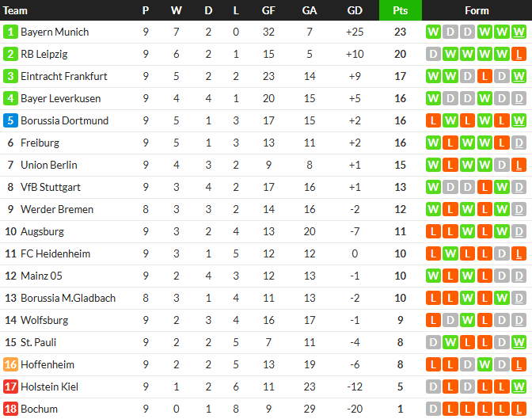Screen dimensions: 532x419
Task: Click the Form column header
Action: pyautogui.click(x=477, y=10)
